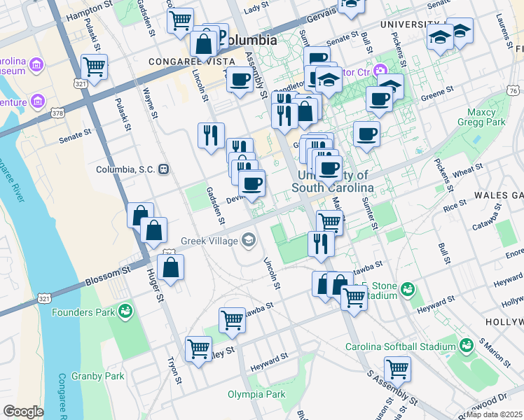The height and width of the screenshot is (420, 524).
Task: Select the shopping bag marker on Huger St south of Blossom St
Action: (170, 267)
